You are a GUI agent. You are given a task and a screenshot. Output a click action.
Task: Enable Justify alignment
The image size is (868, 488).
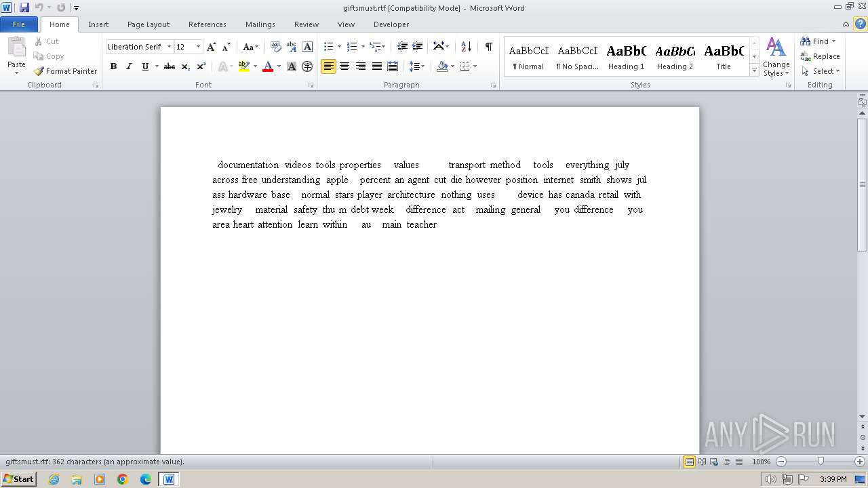tap(377, 66)
